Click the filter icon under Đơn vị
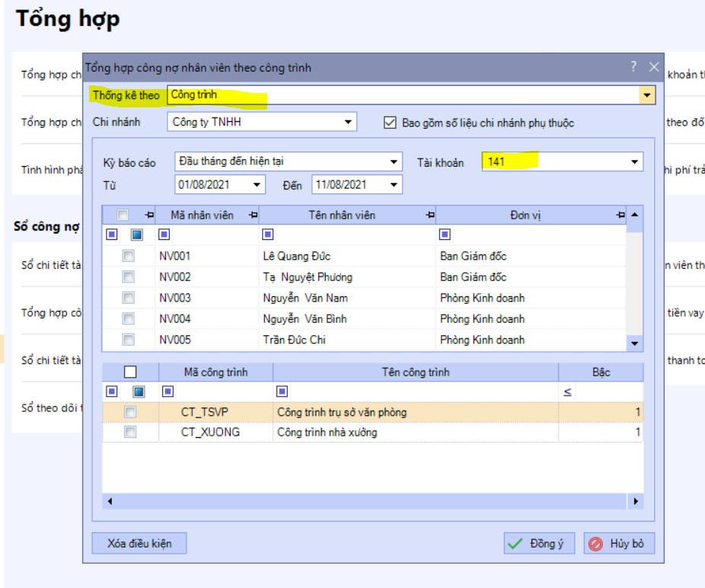The image size is (705, 588). point(445,235)
